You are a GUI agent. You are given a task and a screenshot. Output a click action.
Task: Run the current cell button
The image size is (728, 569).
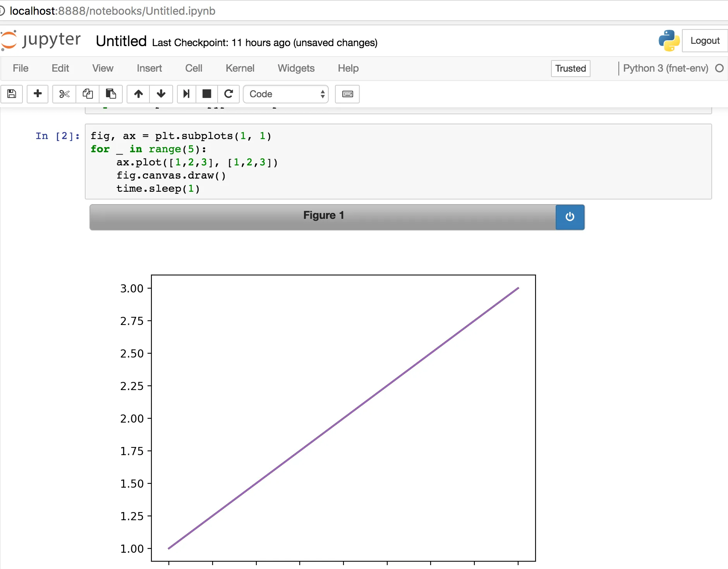click(186, 94)
